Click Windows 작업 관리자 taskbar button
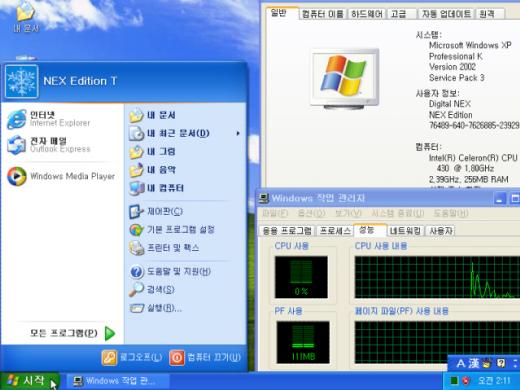 (x=118, y=381)
